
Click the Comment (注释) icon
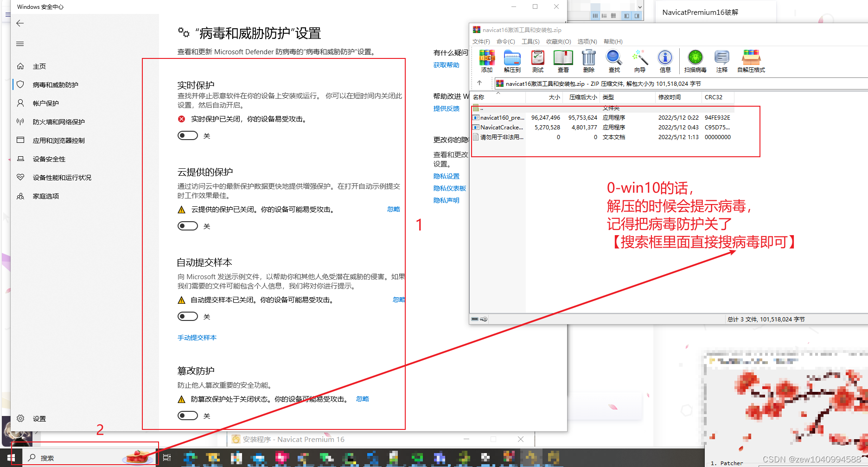click(x=722, y=61)
